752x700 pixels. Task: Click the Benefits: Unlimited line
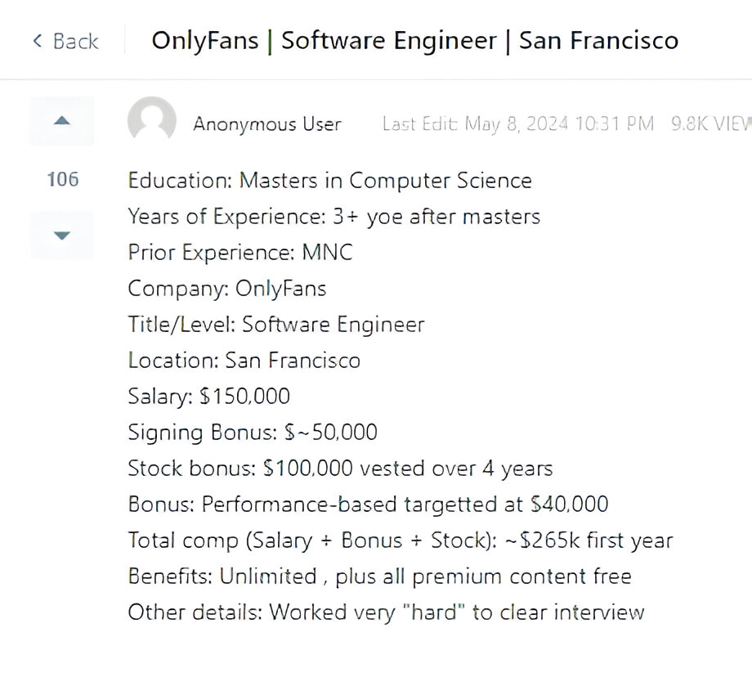[379, 577]
